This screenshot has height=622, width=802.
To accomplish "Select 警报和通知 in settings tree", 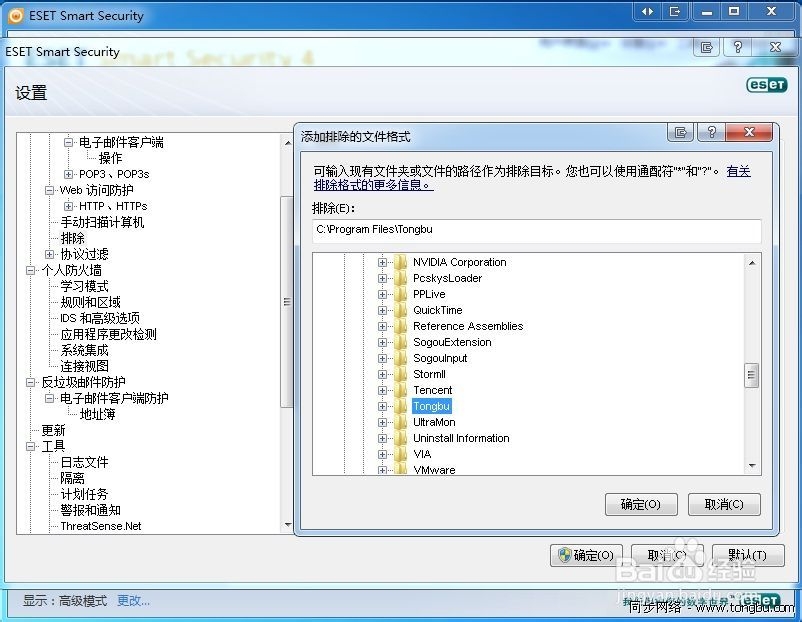I will 91,510.
